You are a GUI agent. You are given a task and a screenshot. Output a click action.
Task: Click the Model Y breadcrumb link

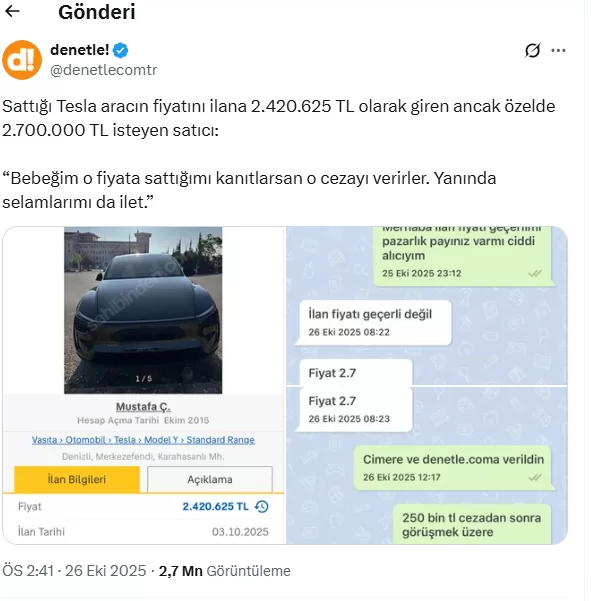point(161,440)
